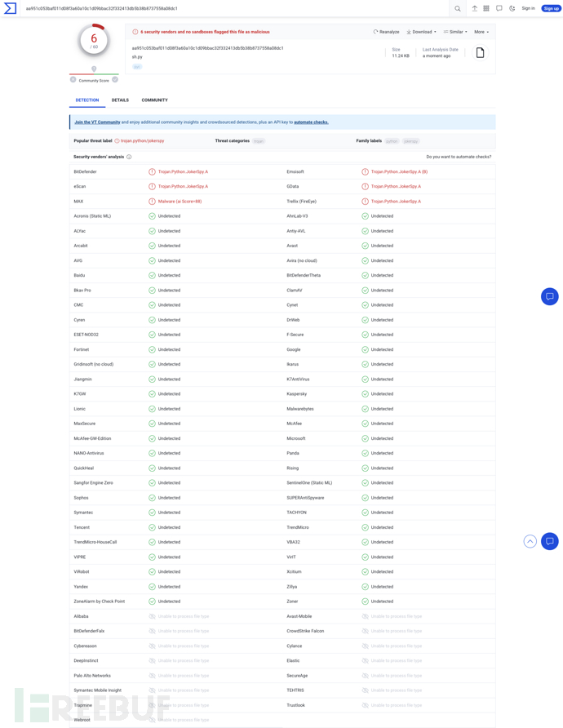563x728 pixels.
Task: Open the search magnifier in the top bar
Action: coord(458,8)
